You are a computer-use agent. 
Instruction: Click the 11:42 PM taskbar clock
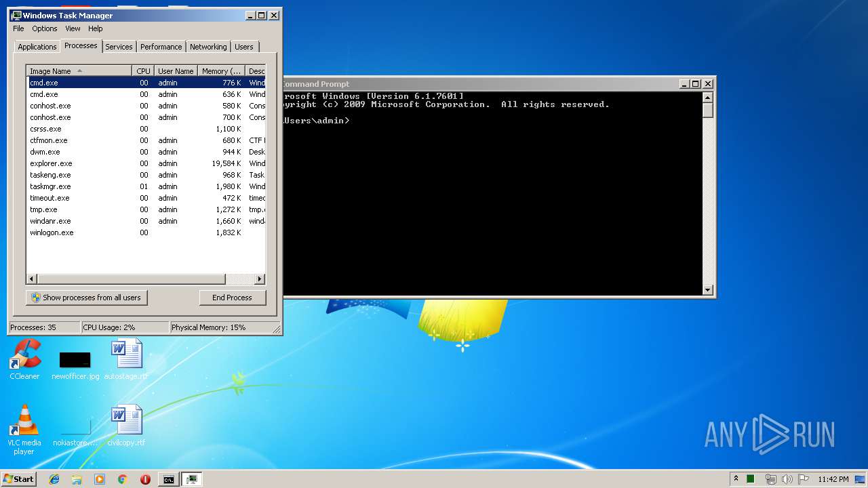833,479
